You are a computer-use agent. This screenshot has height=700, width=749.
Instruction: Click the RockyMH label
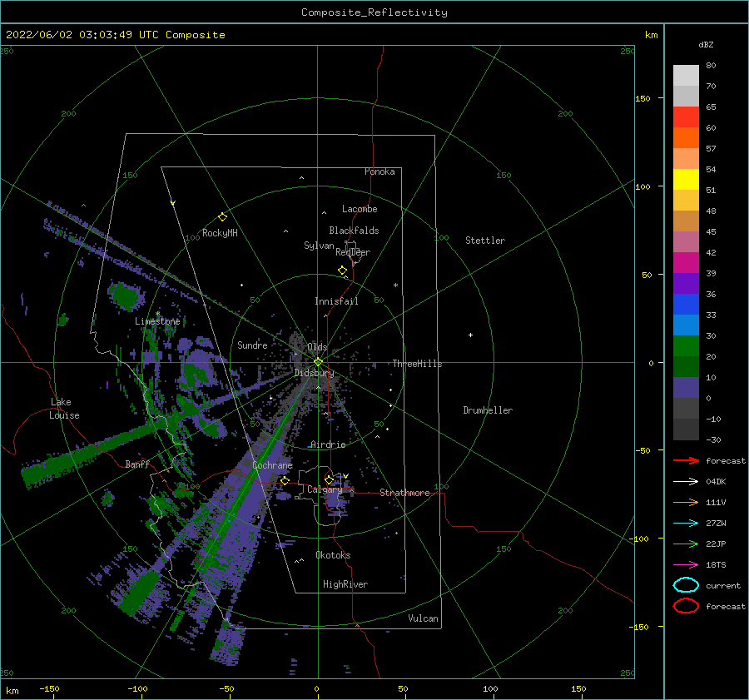point(220,233)
